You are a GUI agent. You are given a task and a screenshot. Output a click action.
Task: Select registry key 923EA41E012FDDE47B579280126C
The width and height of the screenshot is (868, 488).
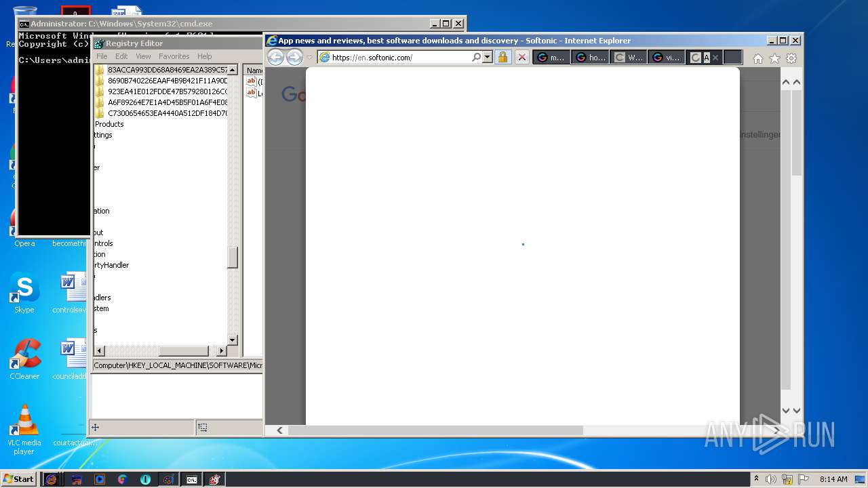167,91
